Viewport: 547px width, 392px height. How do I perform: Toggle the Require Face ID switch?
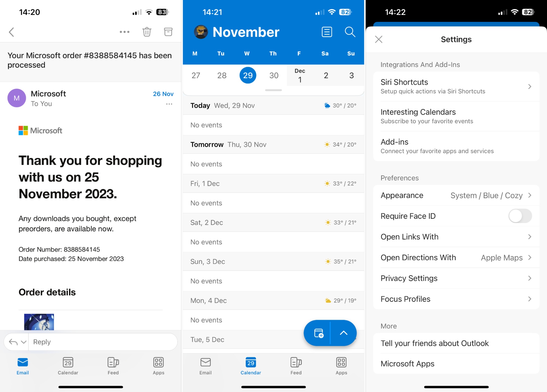[x=520, y=215]
